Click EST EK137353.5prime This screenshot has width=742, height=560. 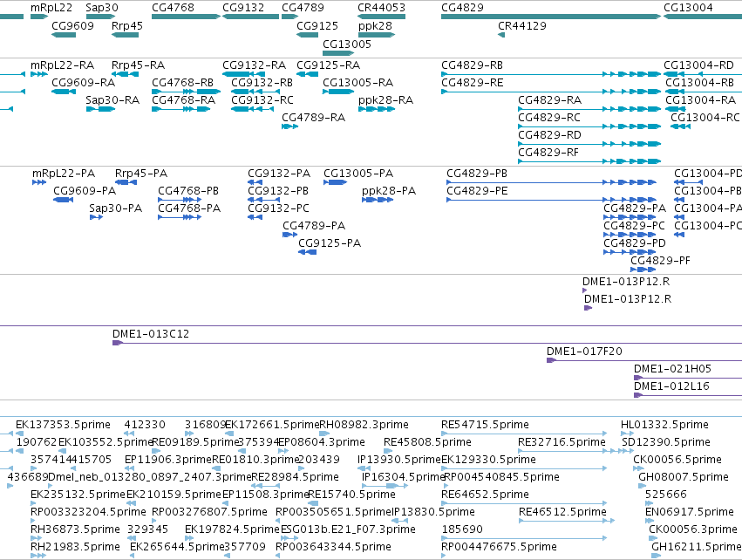(63, 425)
